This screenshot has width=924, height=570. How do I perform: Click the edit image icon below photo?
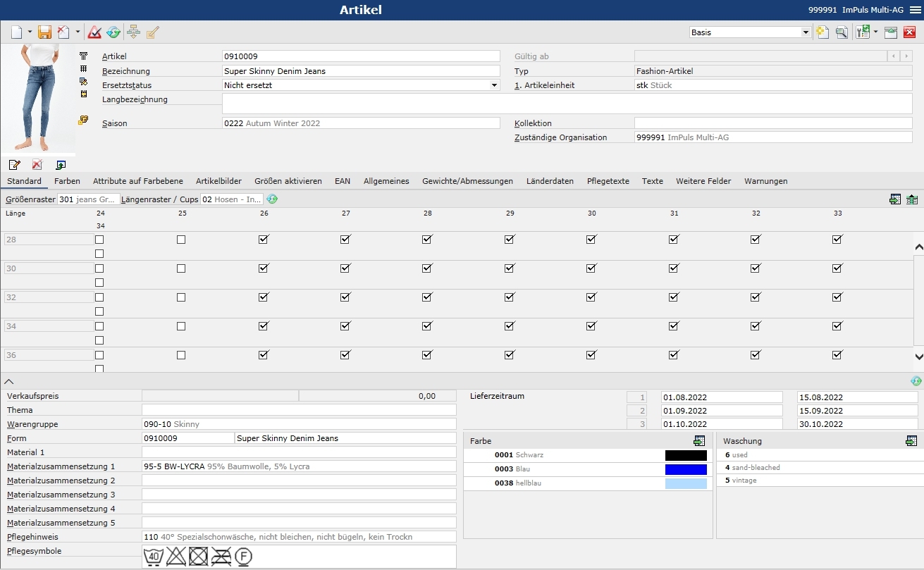point(15,164)
